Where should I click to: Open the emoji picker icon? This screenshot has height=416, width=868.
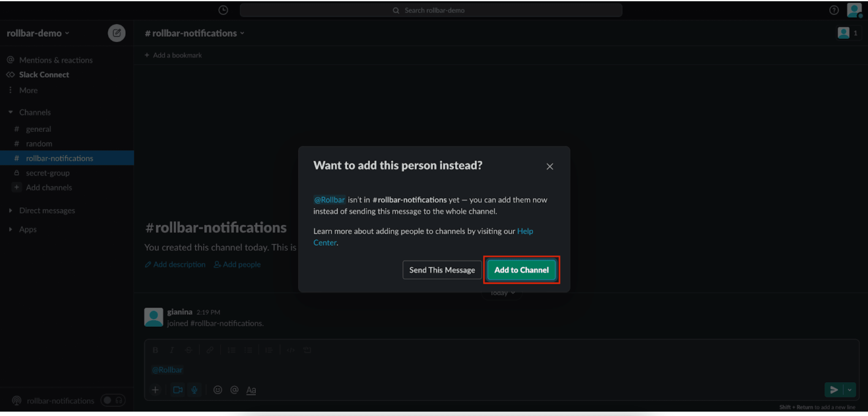pos(218,390)
